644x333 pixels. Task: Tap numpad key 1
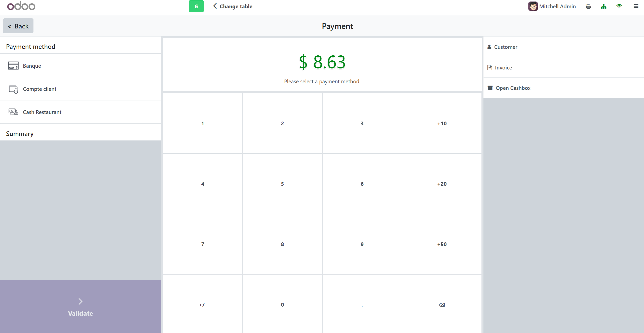coord(203,123)
